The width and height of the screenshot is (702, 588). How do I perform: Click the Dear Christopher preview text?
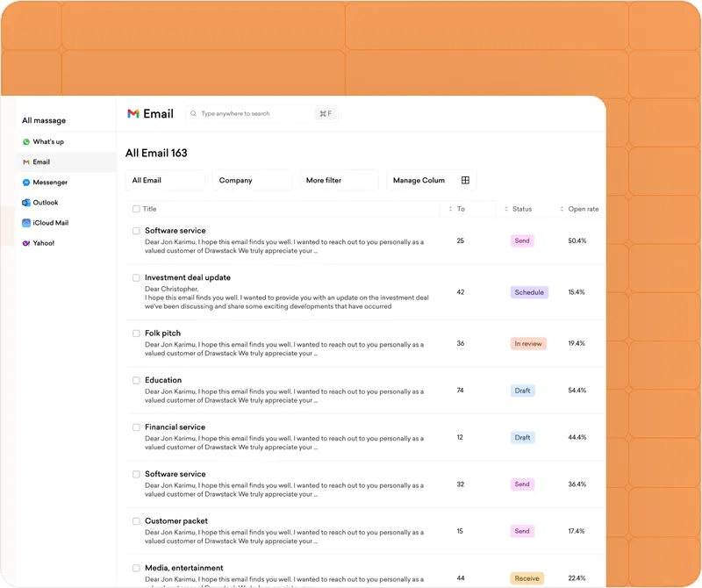coord(171,290)
